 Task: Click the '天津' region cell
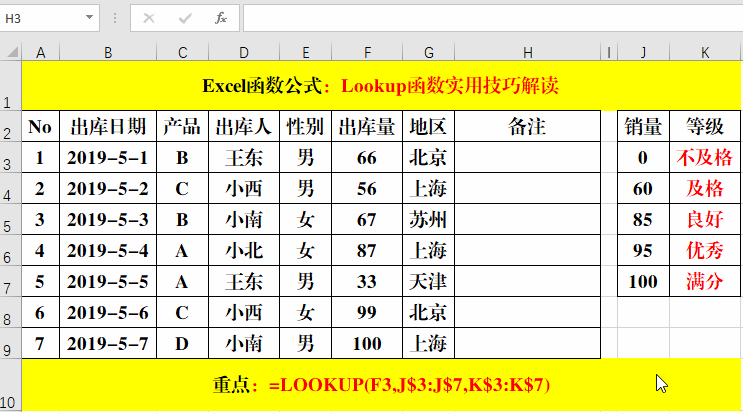[x=429, y=281]
